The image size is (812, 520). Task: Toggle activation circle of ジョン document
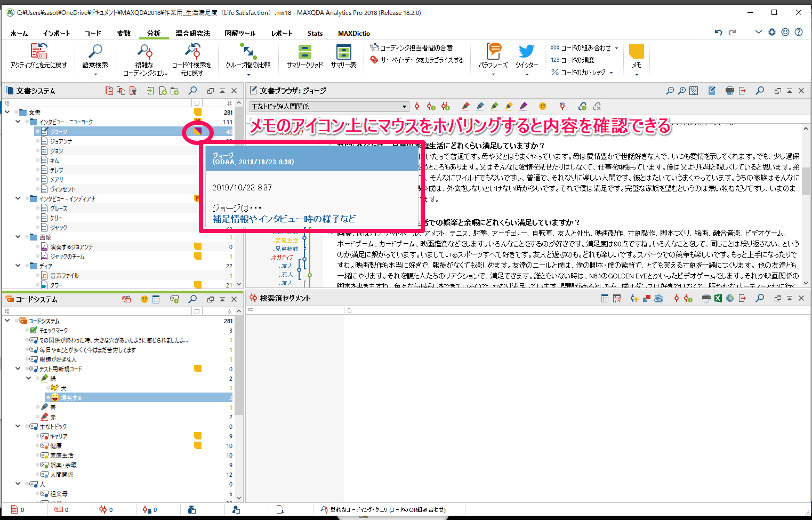coord(38,151)
